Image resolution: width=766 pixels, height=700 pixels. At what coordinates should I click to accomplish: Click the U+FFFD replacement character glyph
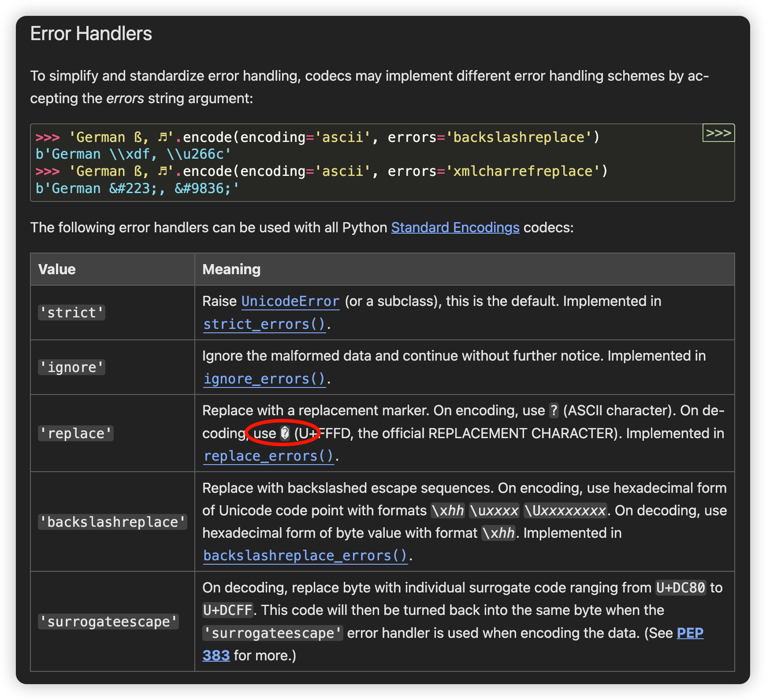coord(285,433)
